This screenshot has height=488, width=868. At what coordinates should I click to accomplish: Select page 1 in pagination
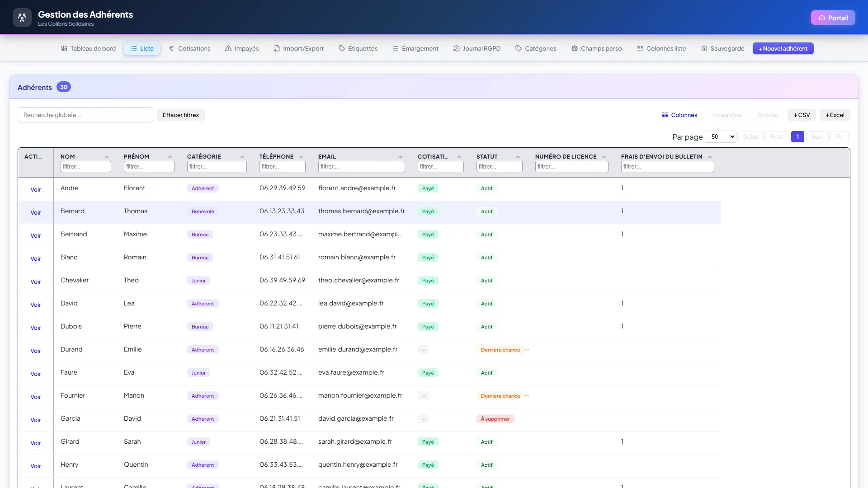(797, 136)
